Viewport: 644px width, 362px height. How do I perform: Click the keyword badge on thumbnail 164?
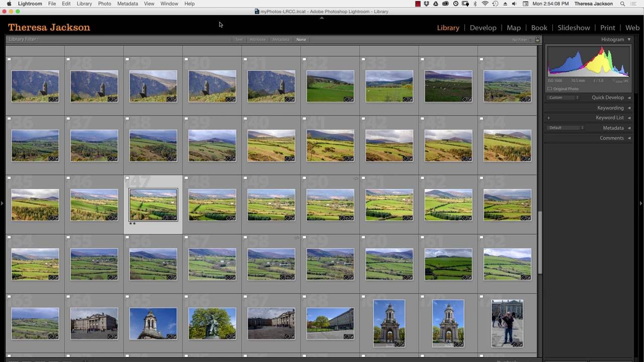(x=110, y=337)
